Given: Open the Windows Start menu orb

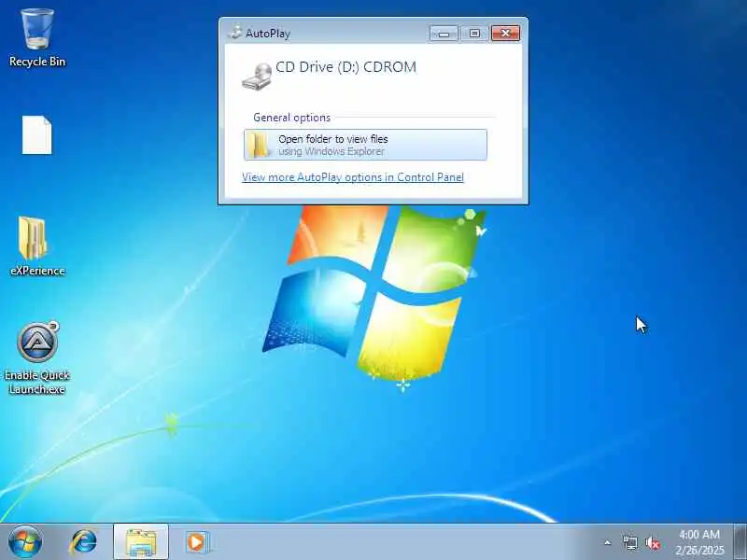Looking at the screenshot, I should (x=25, y=542).
